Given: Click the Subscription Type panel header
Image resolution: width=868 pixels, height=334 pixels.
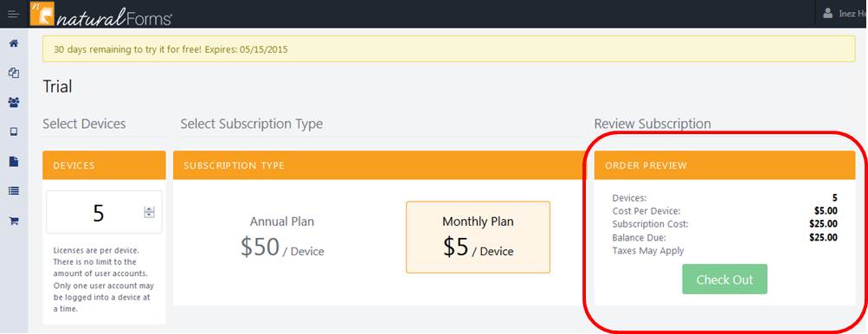Looking at the screenshot, I should point(379,165).
